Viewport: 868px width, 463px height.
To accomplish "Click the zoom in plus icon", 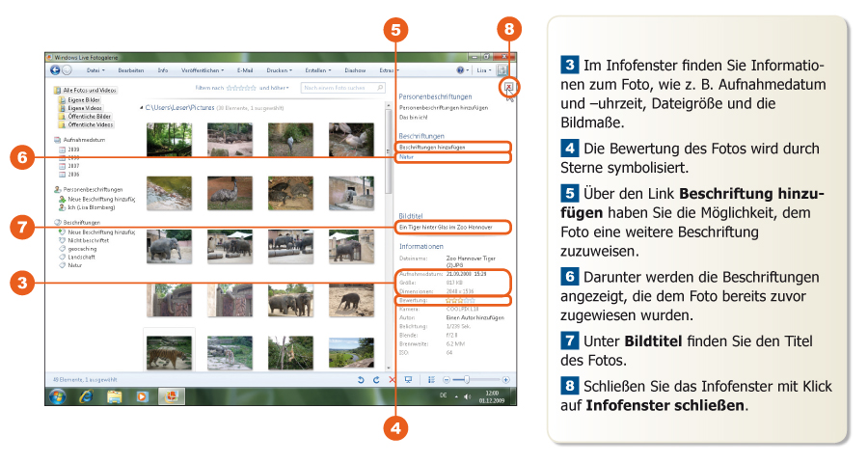I will (x=505, y=380).
